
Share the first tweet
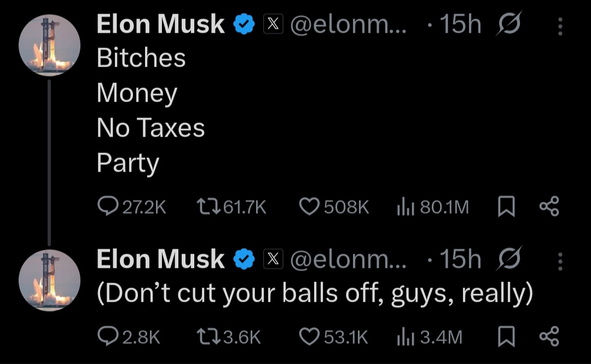pos(549,206)
